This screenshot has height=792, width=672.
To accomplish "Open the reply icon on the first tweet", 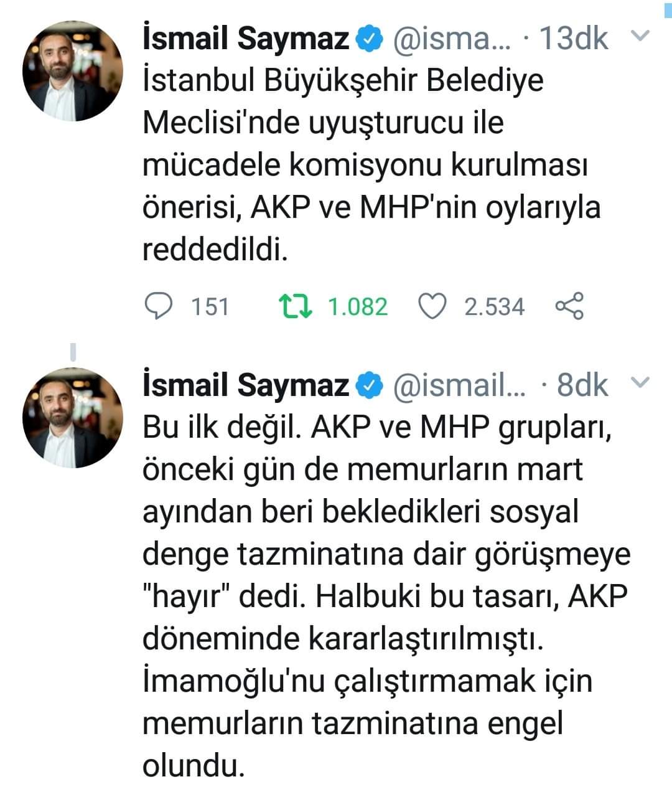I will tap(158, 306).
